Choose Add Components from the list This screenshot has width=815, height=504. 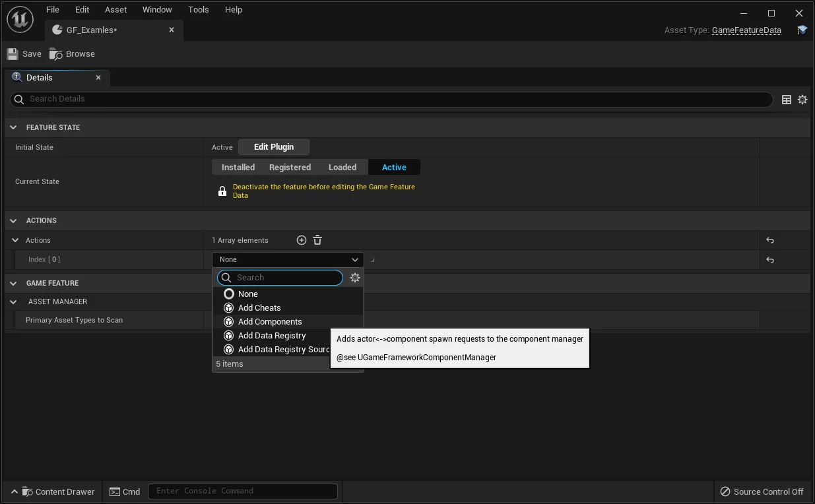(x=270, y=322)
